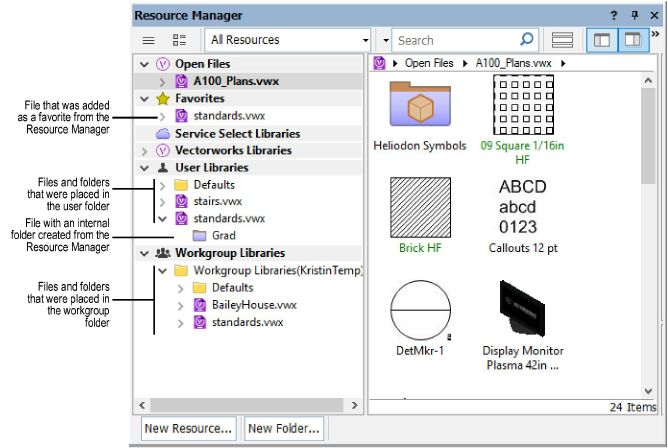The height and width of the screenshot is (448, 668).
Task: Click Open Files in breadcrumb
Action: [429, 63]
